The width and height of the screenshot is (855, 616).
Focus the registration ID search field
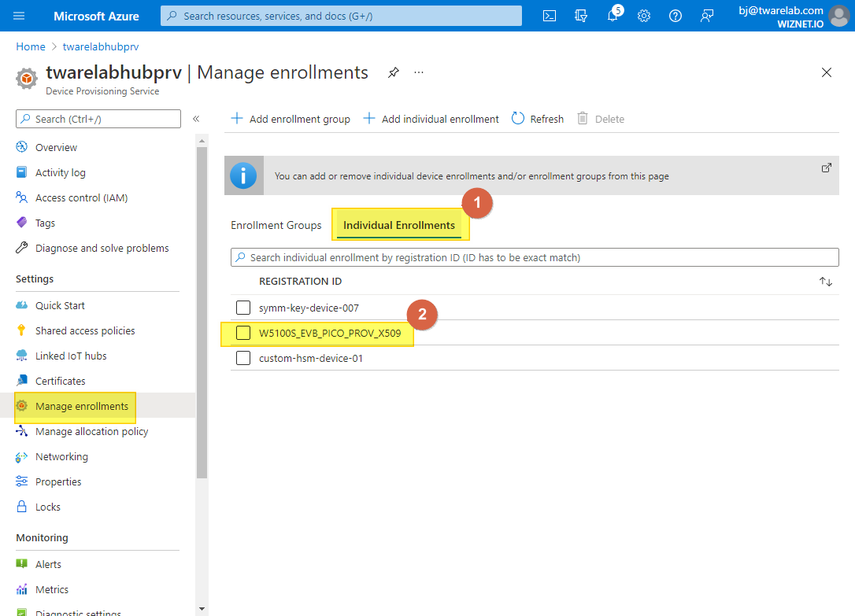pyautogui.click(x=535, y=257)
